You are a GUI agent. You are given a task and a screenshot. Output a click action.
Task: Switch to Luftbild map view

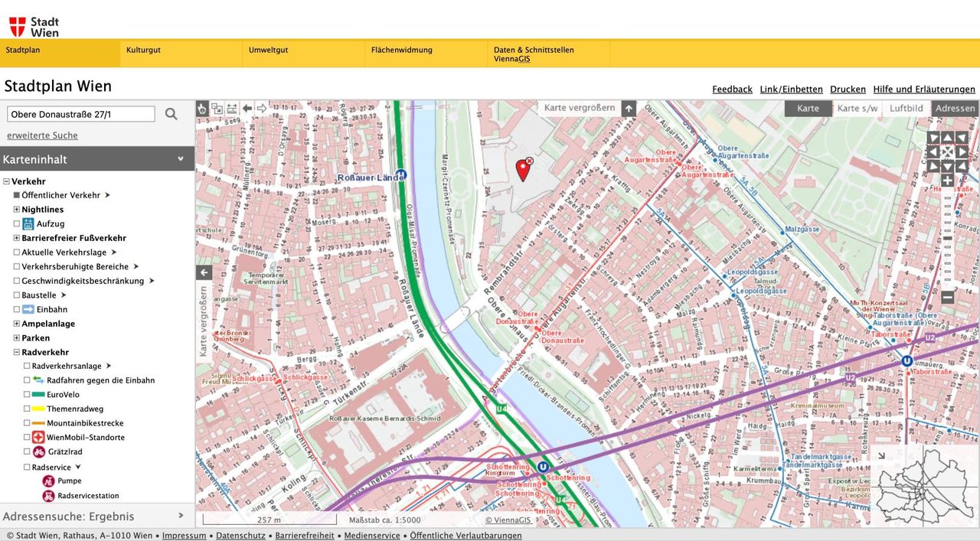click(906, 109)
